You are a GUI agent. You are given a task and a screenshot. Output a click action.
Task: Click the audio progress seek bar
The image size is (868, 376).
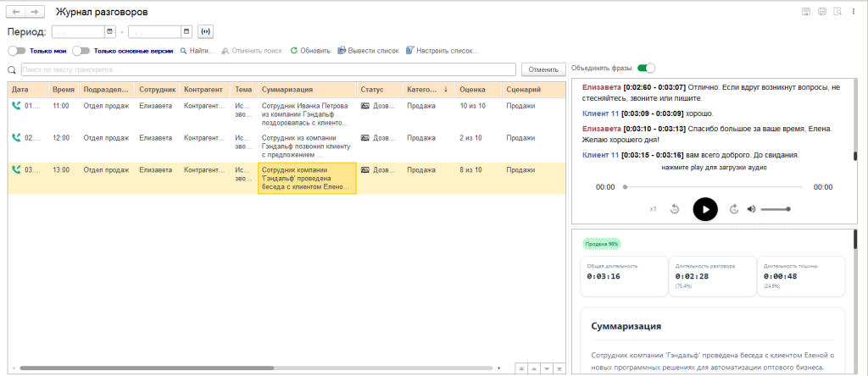(x=713, y=187)
